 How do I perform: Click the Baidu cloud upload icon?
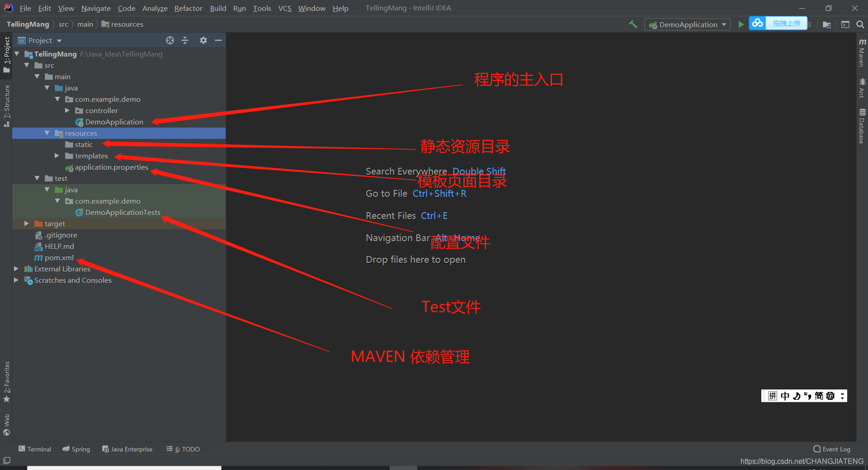click(x=758, y=23)
